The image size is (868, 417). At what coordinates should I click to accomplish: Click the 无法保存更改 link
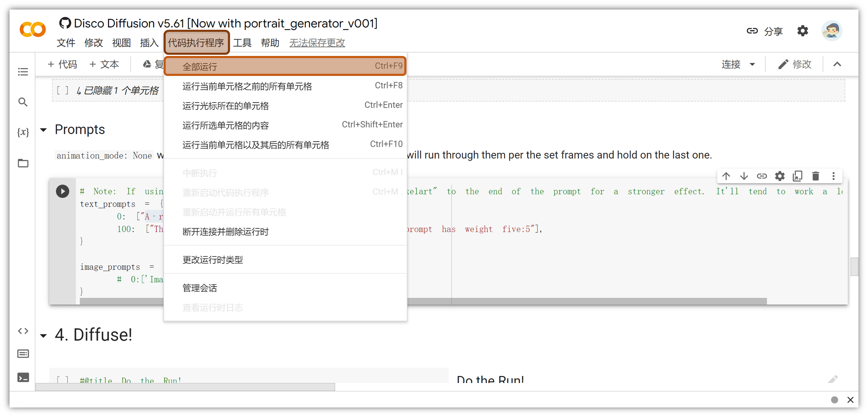[317, 43]
